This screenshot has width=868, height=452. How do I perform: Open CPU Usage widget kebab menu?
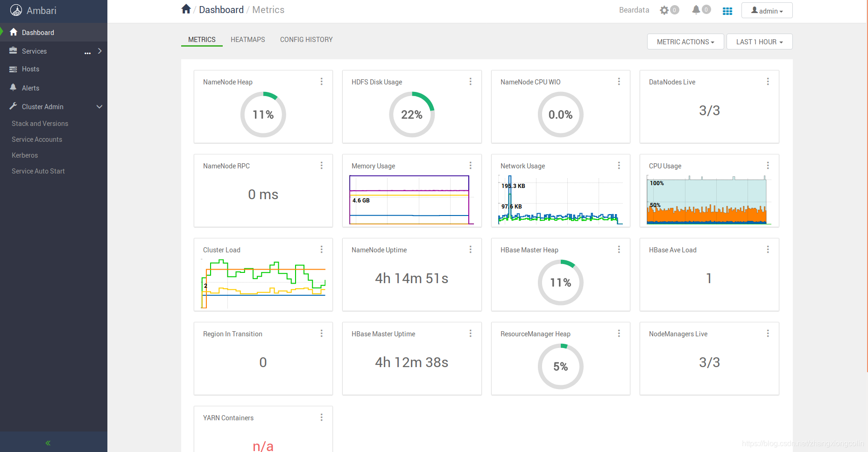pos(768,166)
